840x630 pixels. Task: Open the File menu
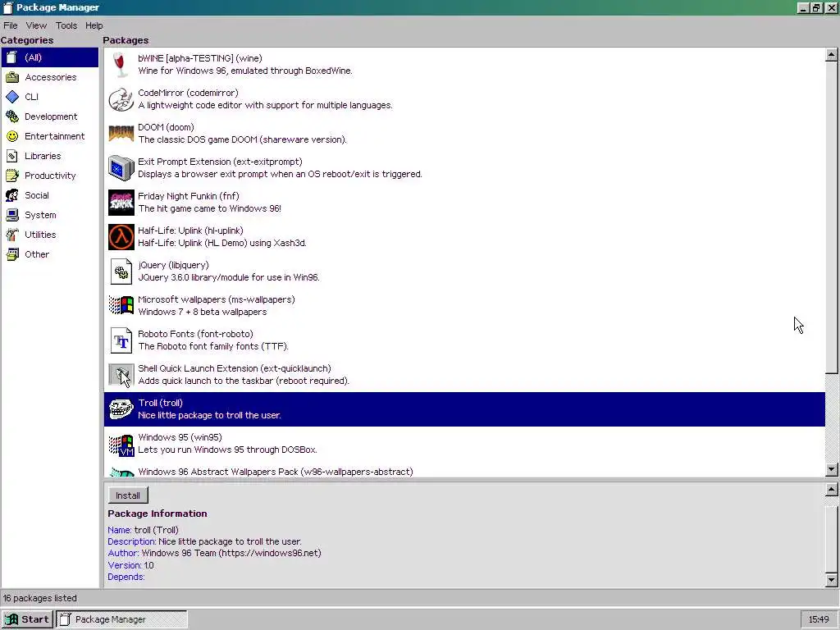point(10,25)
